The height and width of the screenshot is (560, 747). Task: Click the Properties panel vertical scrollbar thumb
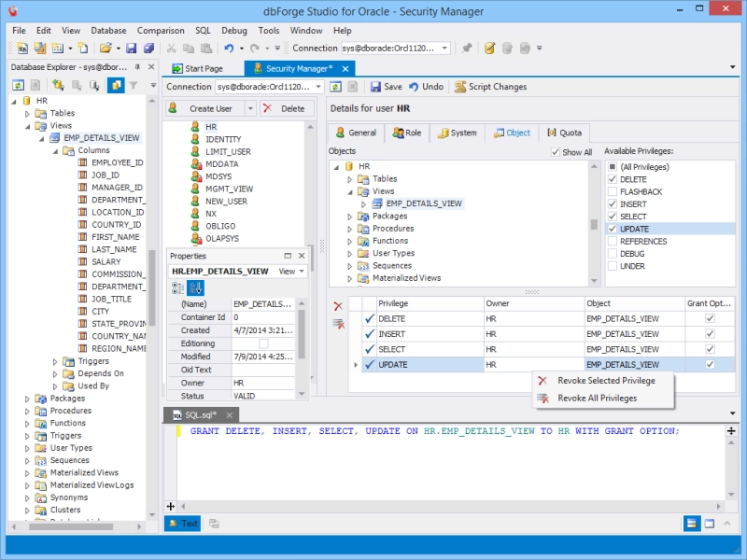[x=301, y=334]
